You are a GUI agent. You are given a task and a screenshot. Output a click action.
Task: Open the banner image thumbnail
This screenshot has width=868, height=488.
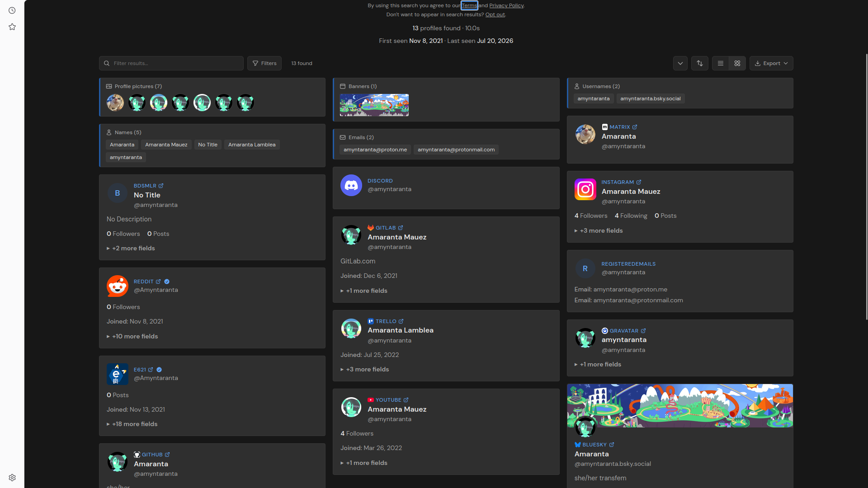pyautogui.click(x=374, y=105)
